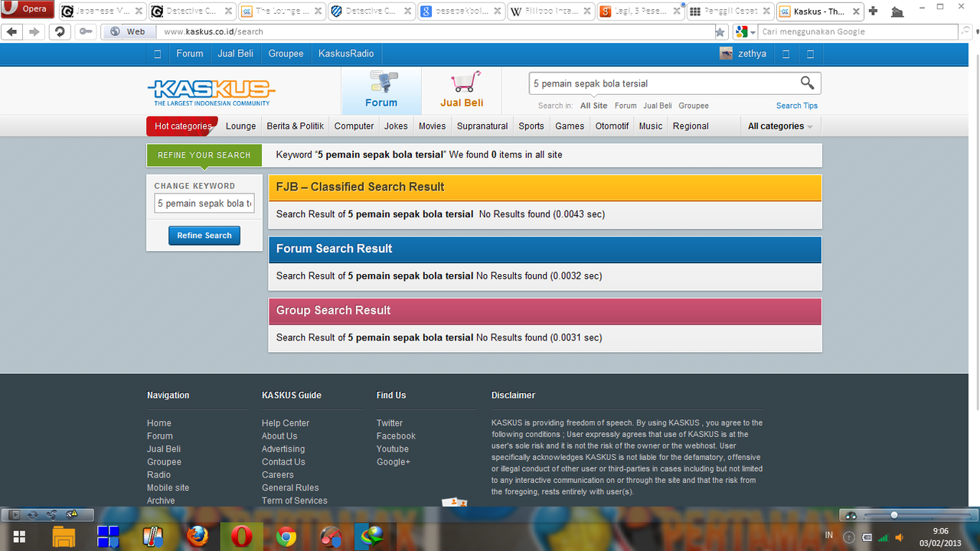Bookmark this page with the star icon
The width and height of the screenshot is (980, 551).
[x=720, y=31]
